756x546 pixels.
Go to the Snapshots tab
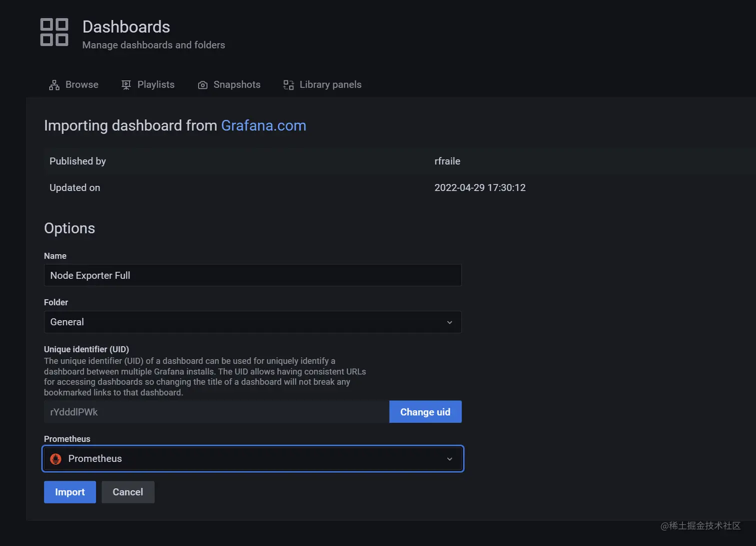pyautogui.click(x=229, y=85)
